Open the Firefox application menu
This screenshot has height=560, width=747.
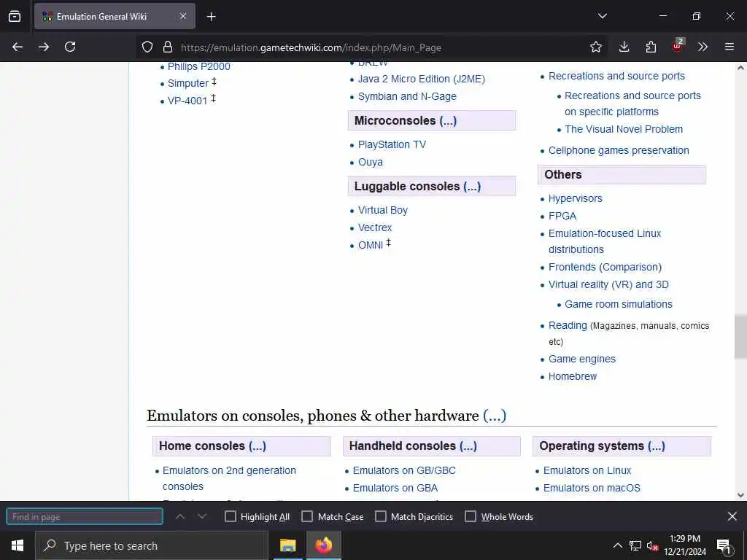click(729, 47)
